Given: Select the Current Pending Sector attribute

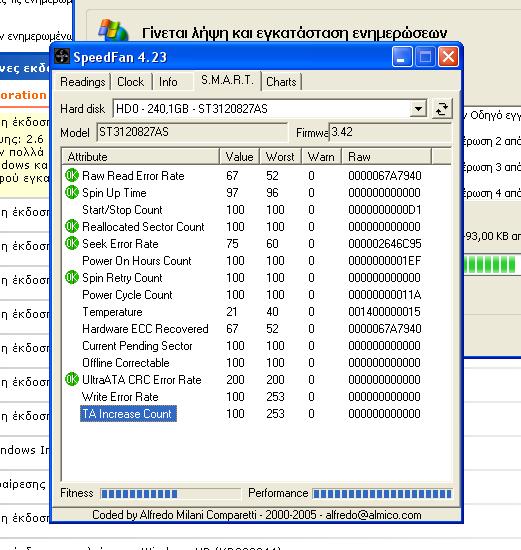Looking at the screenshot, I should (137, 346).
